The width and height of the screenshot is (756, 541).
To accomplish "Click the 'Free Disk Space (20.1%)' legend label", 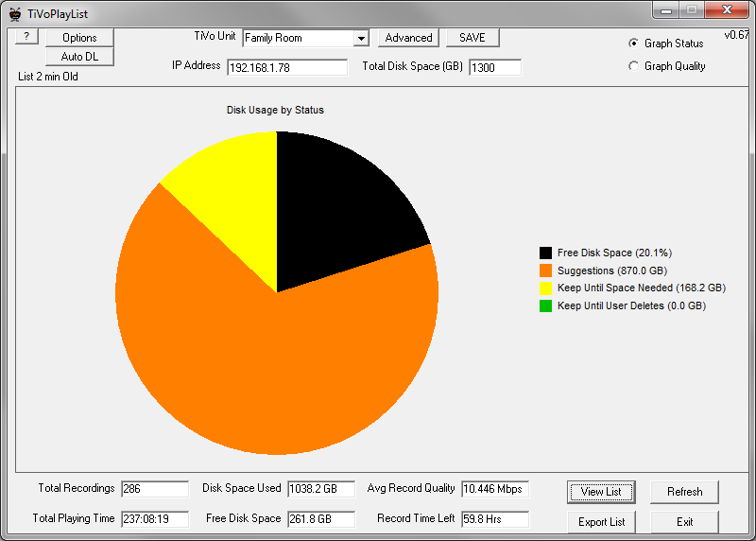I will (615, 253).
